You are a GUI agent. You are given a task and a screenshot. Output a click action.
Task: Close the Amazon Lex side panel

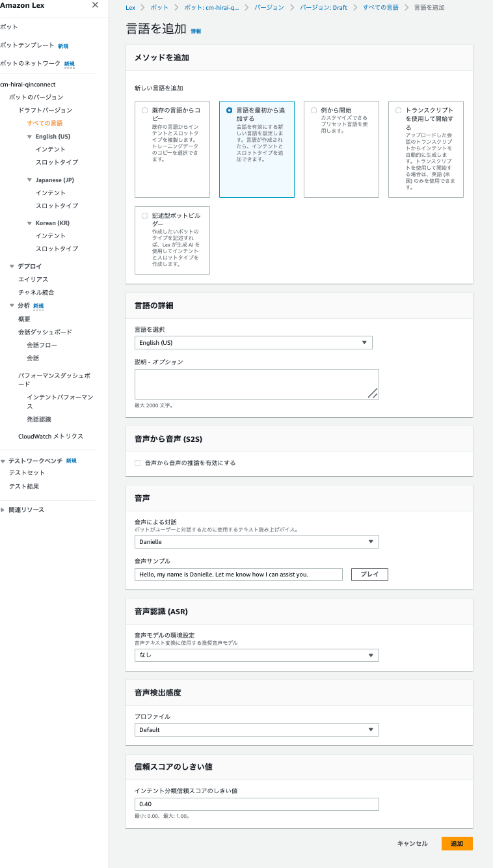(95, 5)
